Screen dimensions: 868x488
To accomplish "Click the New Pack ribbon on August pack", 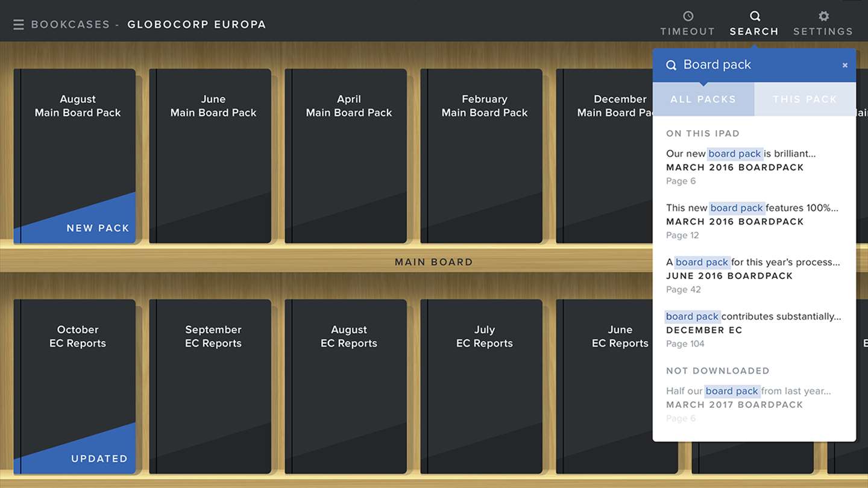I will 98,228.
